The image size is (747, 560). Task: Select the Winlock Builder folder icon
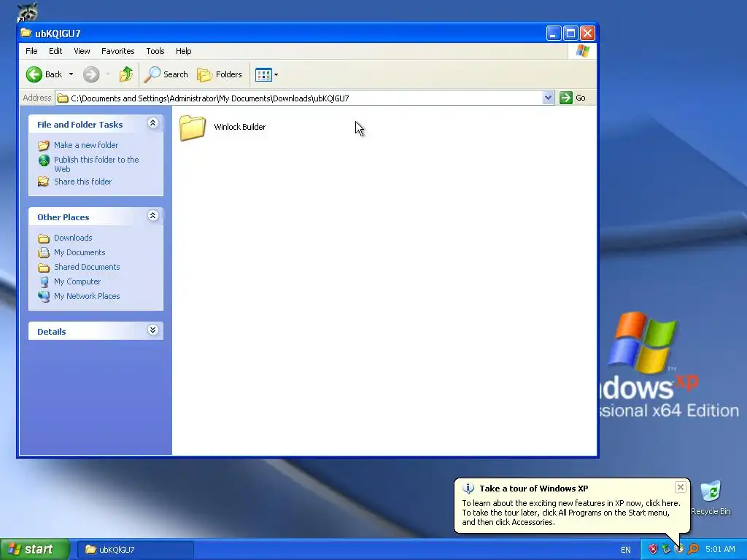(x=193, y=128)
